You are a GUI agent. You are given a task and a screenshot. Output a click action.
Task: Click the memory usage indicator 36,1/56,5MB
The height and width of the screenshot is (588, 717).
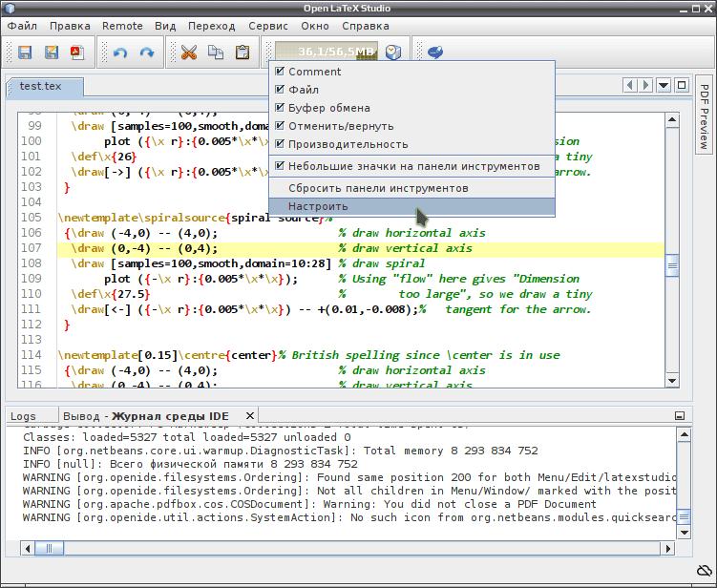click(327, 52)
